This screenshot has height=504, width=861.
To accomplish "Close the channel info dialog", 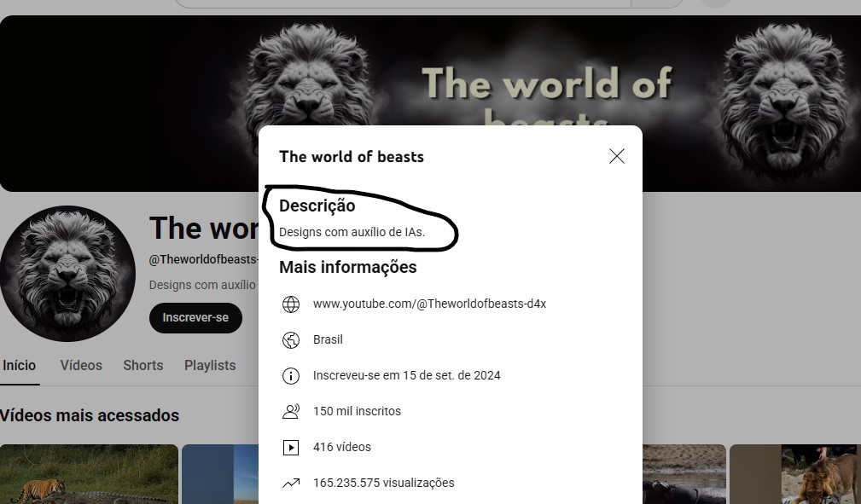I will tap(617, 156).
